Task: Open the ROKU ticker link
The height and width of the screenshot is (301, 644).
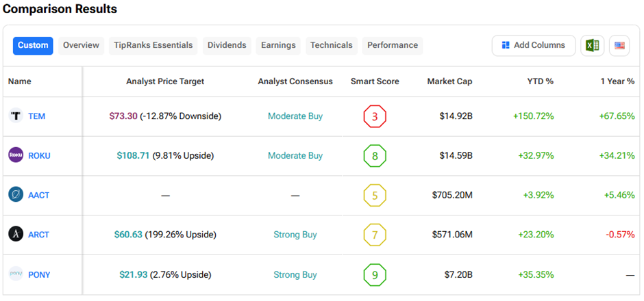Action: click(40, 156)
